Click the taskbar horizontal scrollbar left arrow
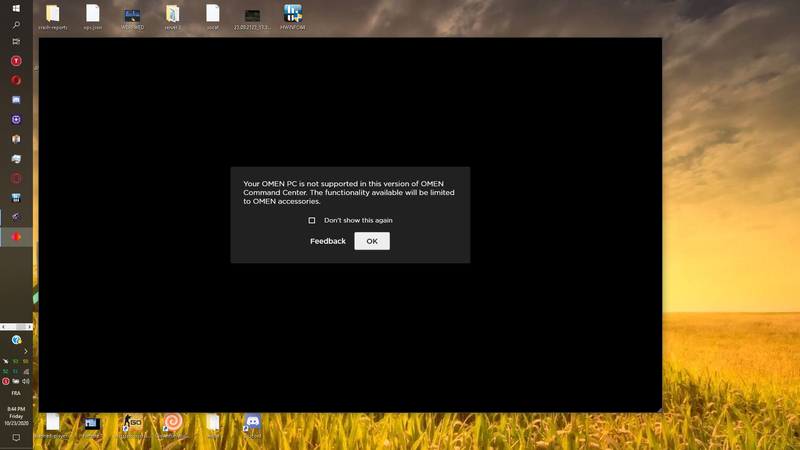 (3, 327)
